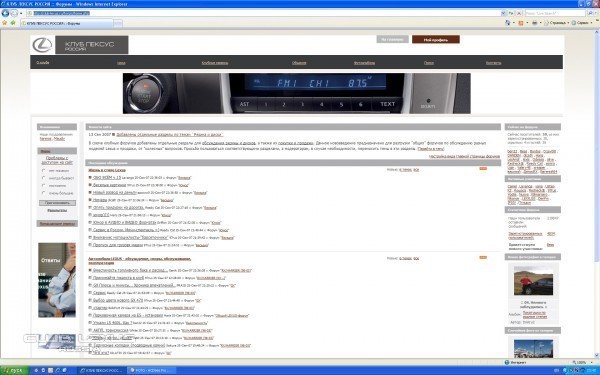600x375 pixels.
Task: Click the Add to Favorites icon
Action: coord(13,23)
